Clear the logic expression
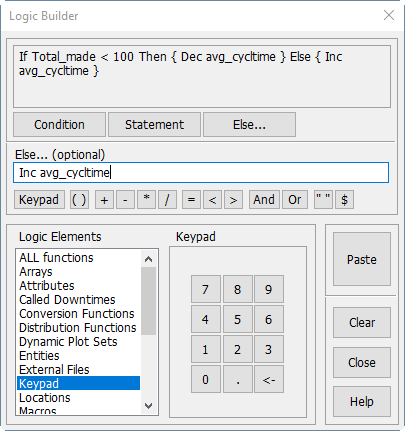The width and height of the screenshot is (405, 431). click(362, 323)
